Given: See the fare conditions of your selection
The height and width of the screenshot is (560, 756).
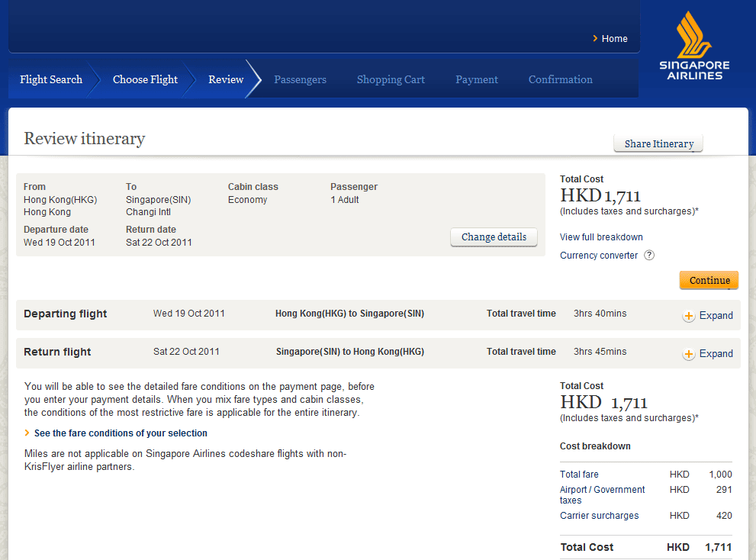Looking at the screenshot, I should tap(121, 433).
